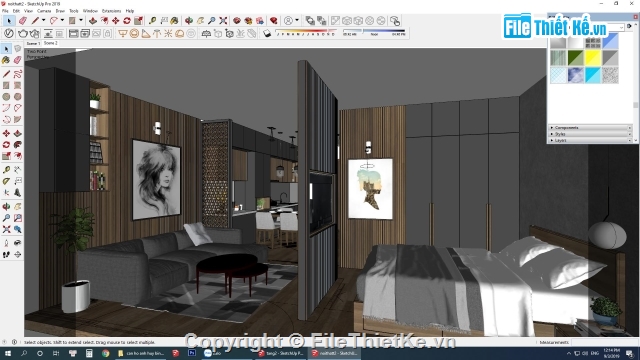Pick the yellow material swatch
Viewport: 640px width, 360px height.
click(x=593, y=58)
